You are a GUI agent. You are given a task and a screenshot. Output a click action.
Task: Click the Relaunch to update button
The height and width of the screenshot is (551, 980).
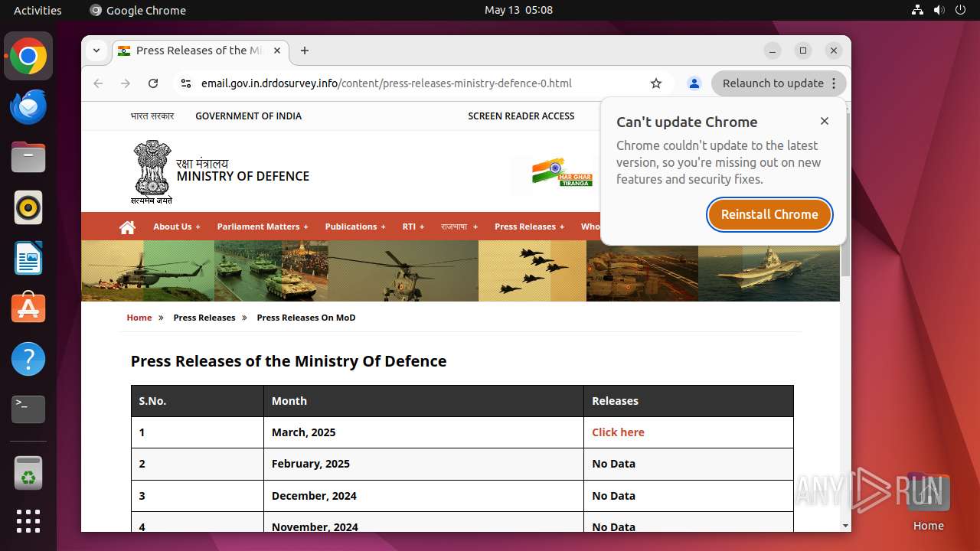point(773,83)
